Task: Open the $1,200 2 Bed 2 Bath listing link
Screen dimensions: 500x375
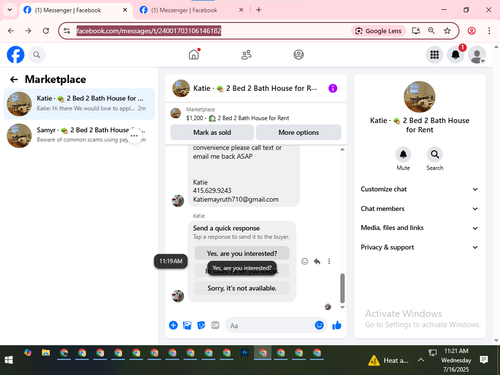Action: coord(238,118)
